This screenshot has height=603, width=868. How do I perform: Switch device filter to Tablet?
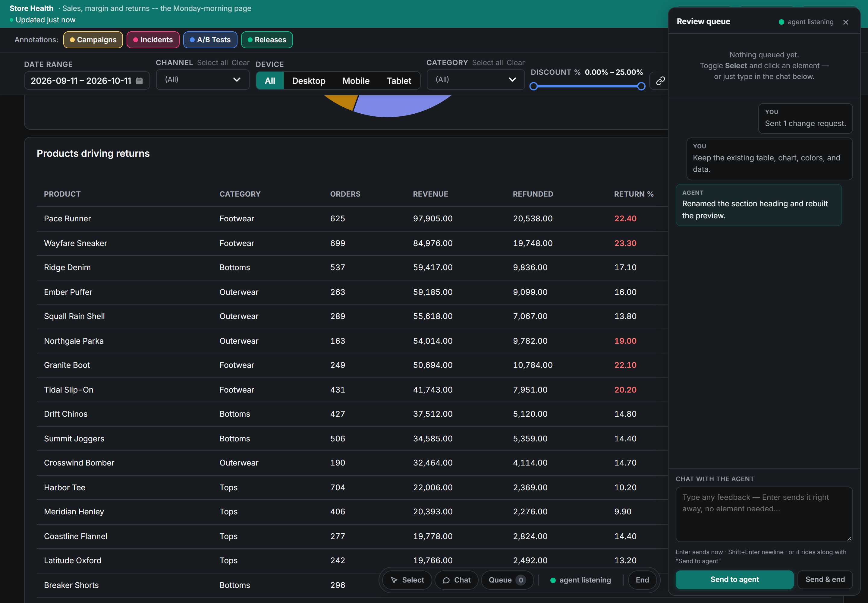coord(399,81)
